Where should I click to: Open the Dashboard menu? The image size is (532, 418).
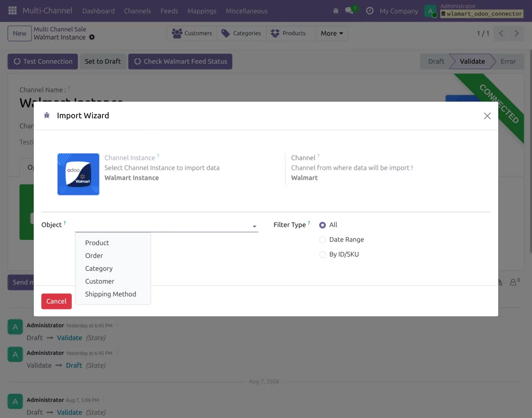pyautogui.click(x=98, y=11)
